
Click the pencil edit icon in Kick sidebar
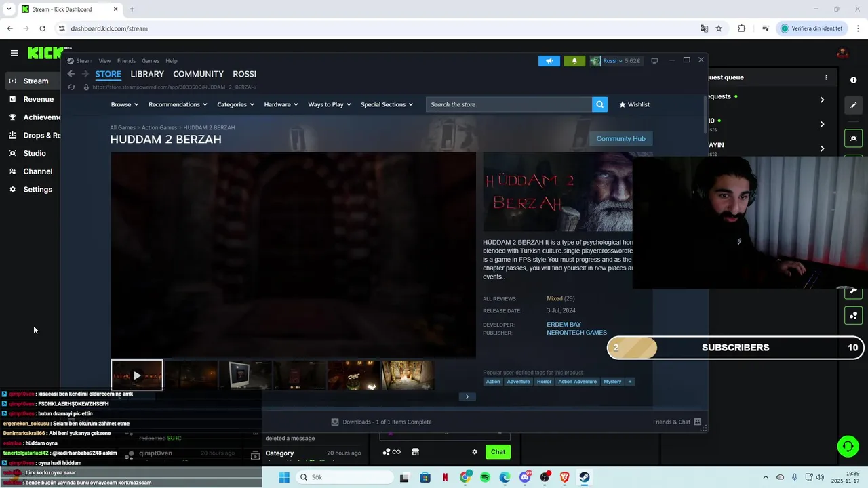[x=853, y=105]
